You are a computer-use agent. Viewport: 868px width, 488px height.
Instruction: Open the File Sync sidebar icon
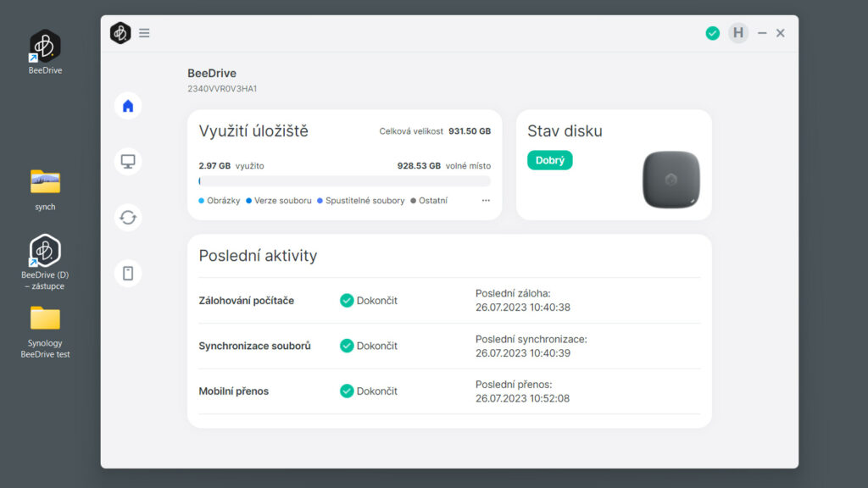coord(128,218)
